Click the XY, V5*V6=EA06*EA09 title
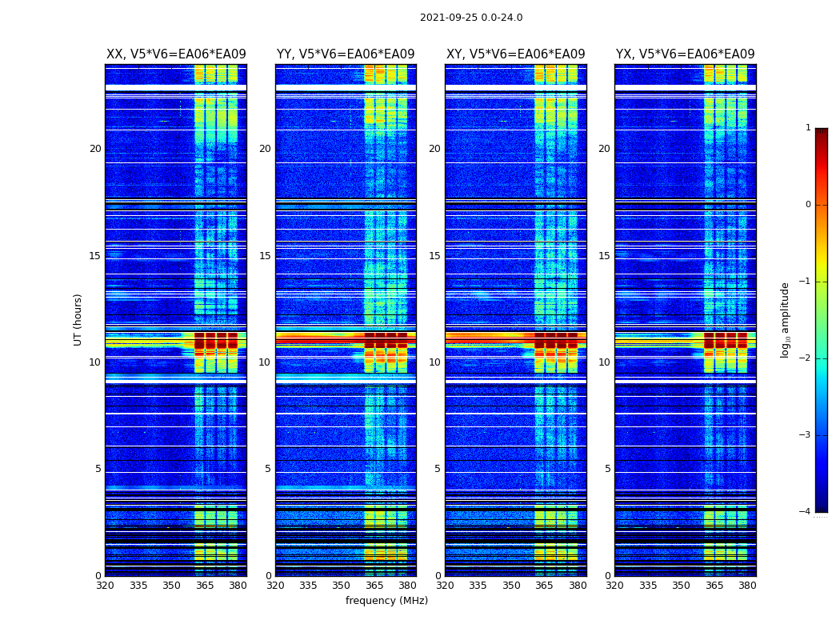 point(515,54)
